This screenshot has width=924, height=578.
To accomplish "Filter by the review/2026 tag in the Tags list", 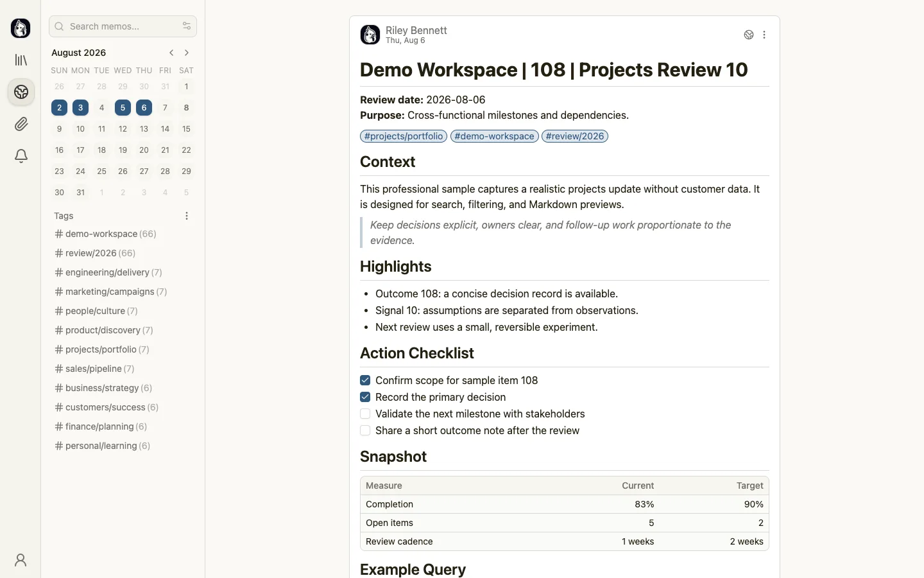I will point(95,253).
